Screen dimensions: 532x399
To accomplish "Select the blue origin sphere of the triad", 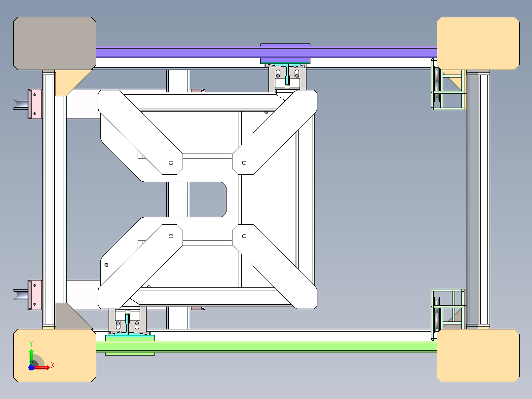I will point(31,367).
